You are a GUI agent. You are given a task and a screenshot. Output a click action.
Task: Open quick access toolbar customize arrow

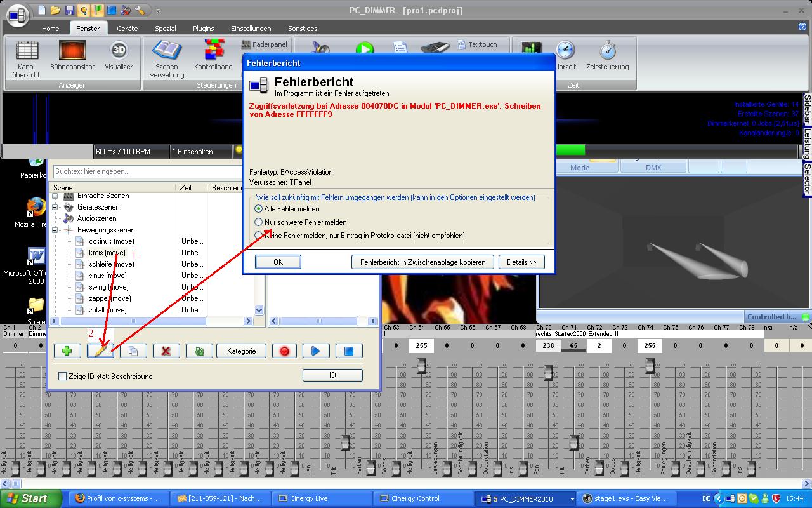coord(158,11)
